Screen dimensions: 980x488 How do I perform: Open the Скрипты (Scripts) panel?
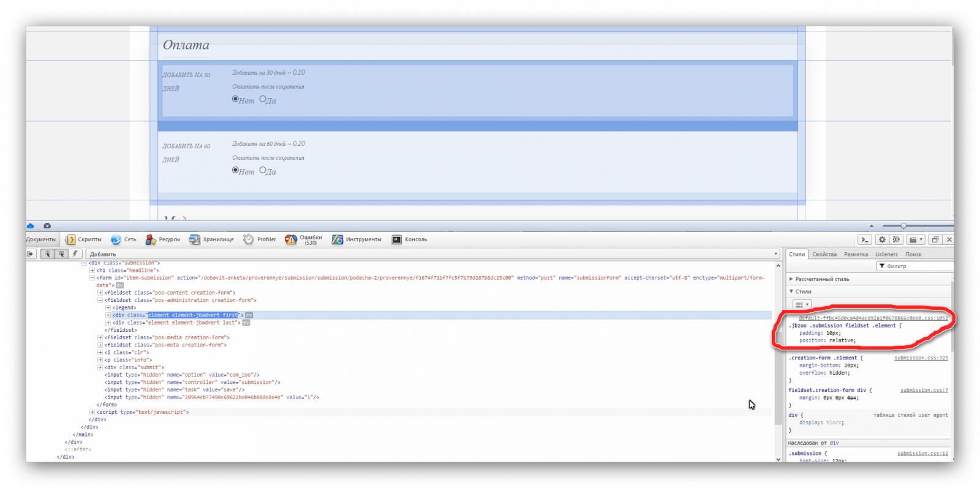tap(83, 239)
